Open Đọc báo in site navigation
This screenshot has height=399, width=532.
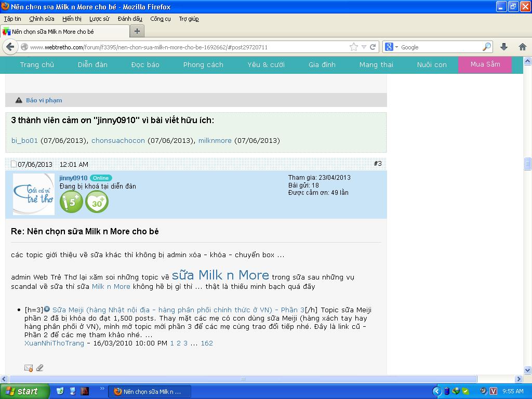(x=145, y=64)
